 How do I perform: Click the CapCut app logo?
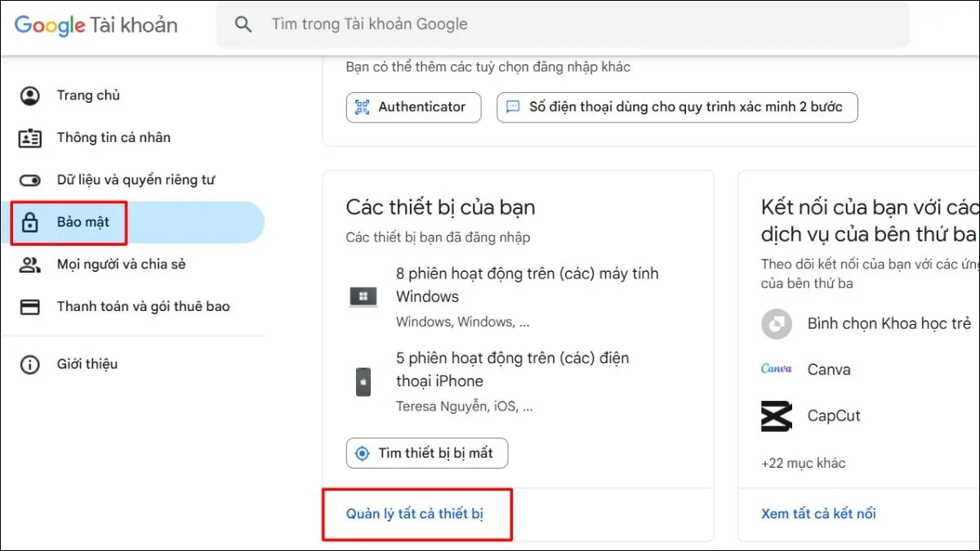[x=776, y=415]
